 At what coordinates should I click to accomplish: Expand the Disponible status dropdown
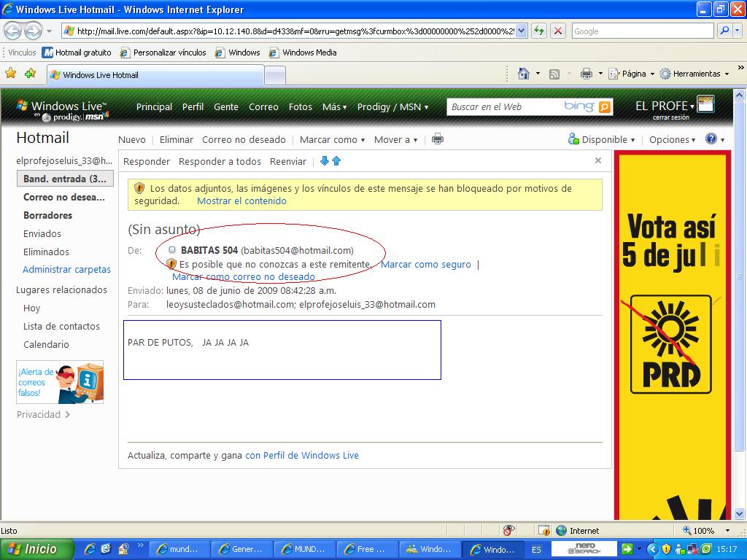click(602, 139)
